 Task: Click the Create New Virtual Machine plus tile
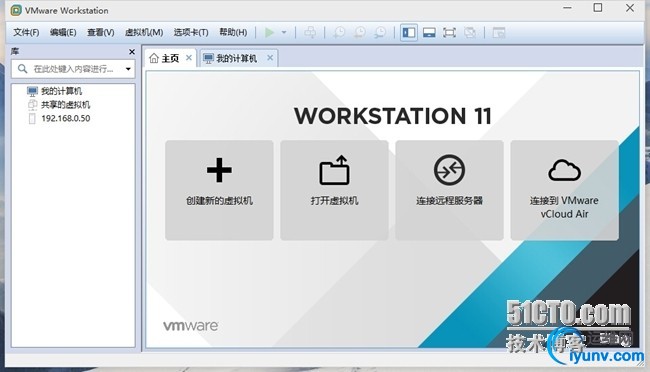point(219,190)
